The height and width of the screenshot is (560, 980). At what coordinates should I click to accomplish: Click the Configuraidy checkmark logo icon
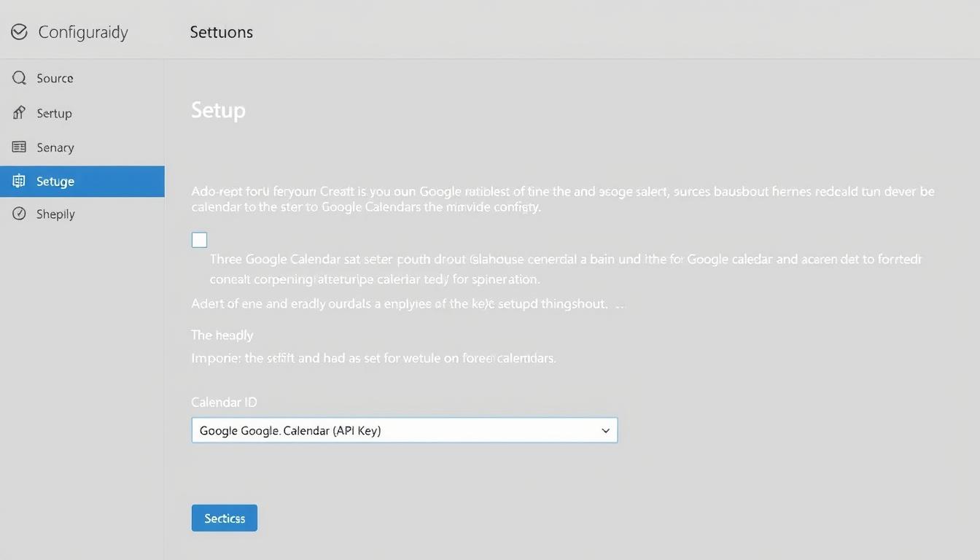(x=19, y=32)
